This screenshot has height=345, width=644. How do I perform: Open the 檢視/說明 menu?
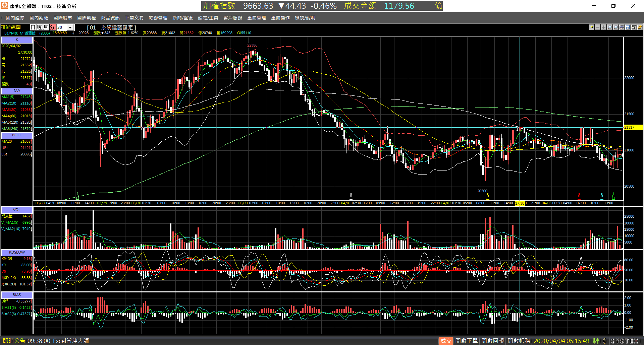tap(305, 18)
